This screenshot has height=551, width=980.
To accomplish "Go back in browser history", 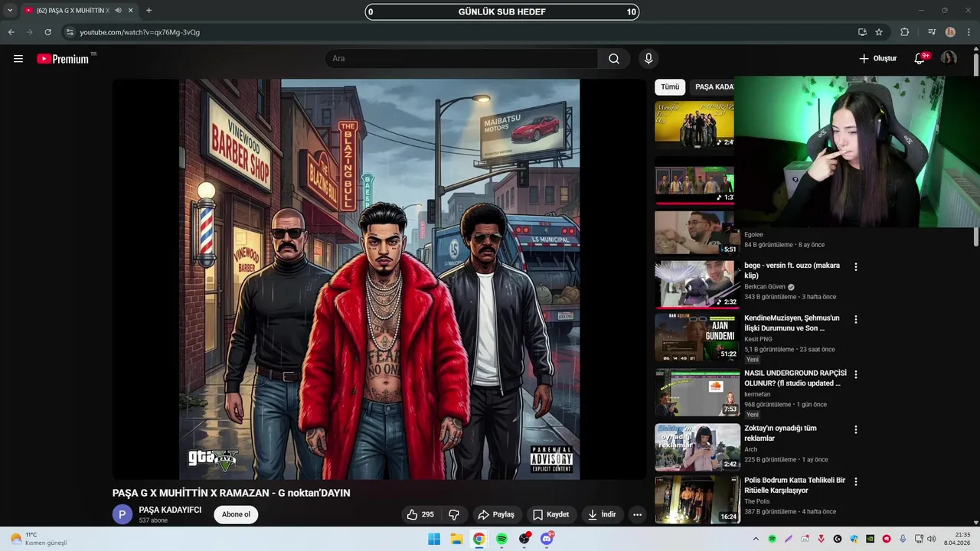I will click(x=11, y=32).
